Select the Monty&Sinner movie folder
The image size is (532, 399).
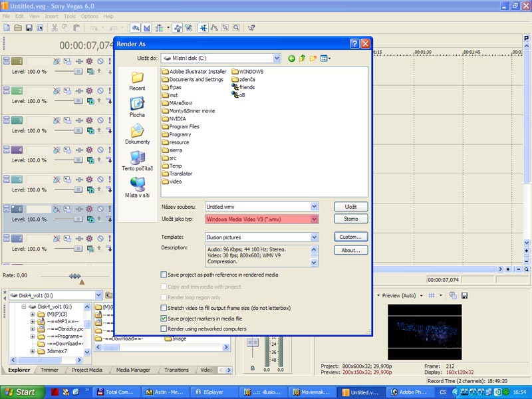point(188,111)
